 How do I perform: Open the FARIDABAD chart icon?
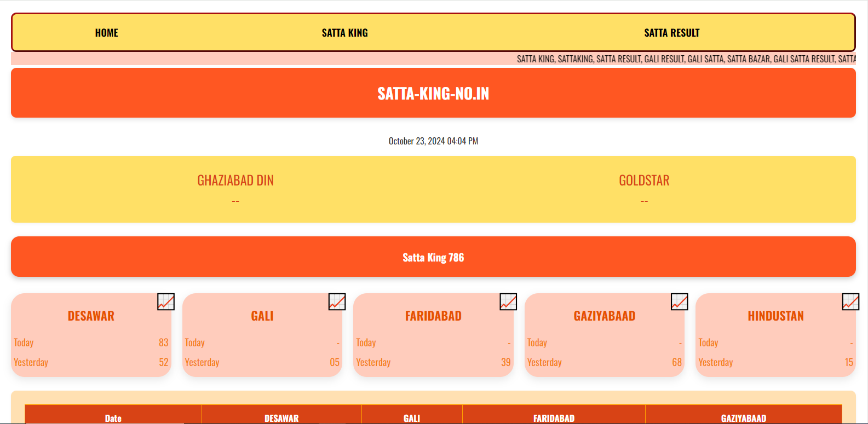click(x=508, y=301)
